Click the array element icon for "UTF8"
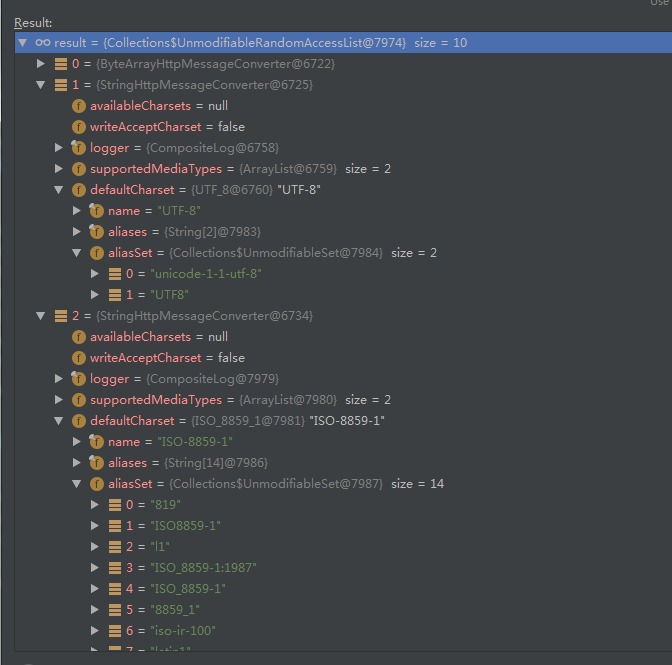 [115, 295]
